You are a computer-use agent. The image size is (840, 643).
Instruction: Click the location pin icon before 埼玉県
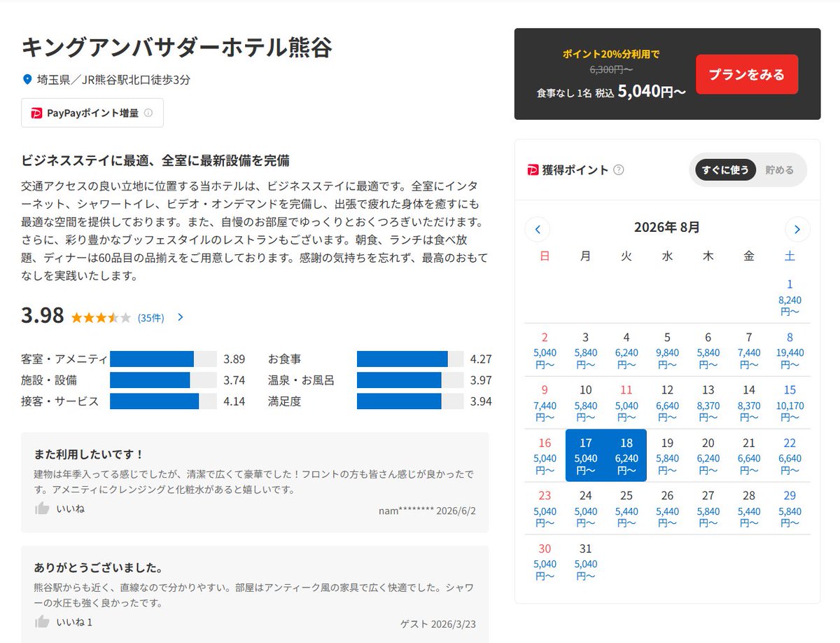(x=27, y=80)
